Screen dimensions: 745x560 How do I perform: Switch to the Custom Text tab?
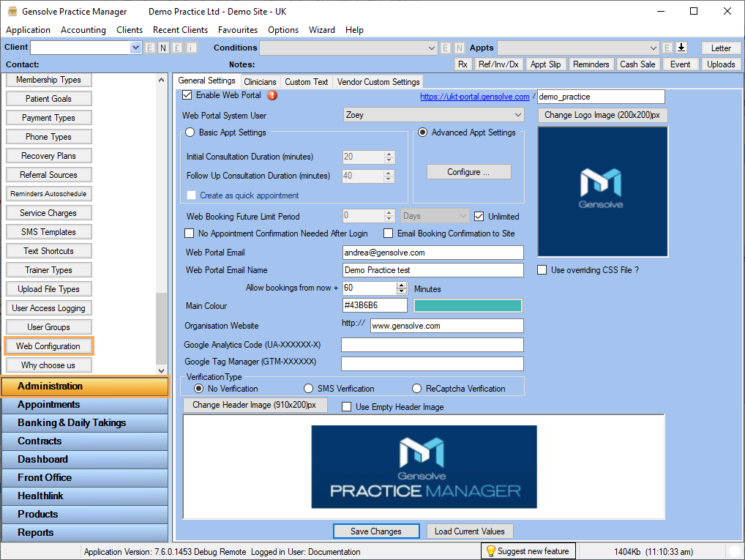click(x=307, y=82)
